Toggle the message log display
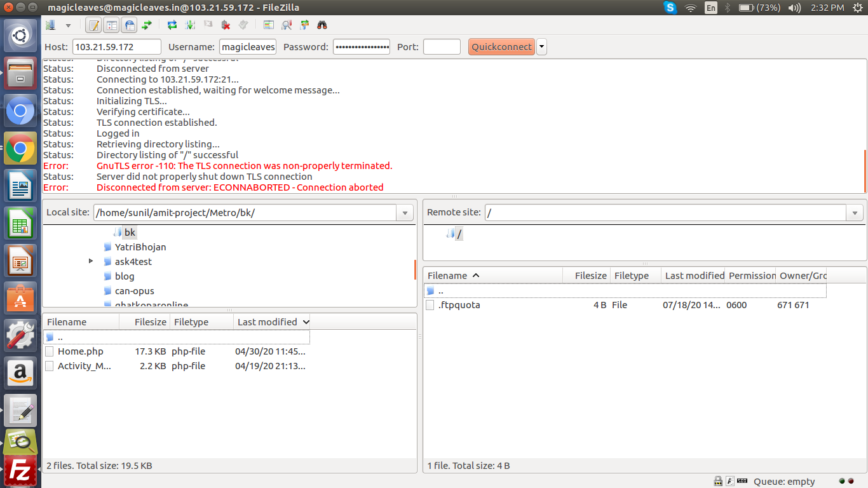This screenshot has width=868, height=488. coord(94,25)
